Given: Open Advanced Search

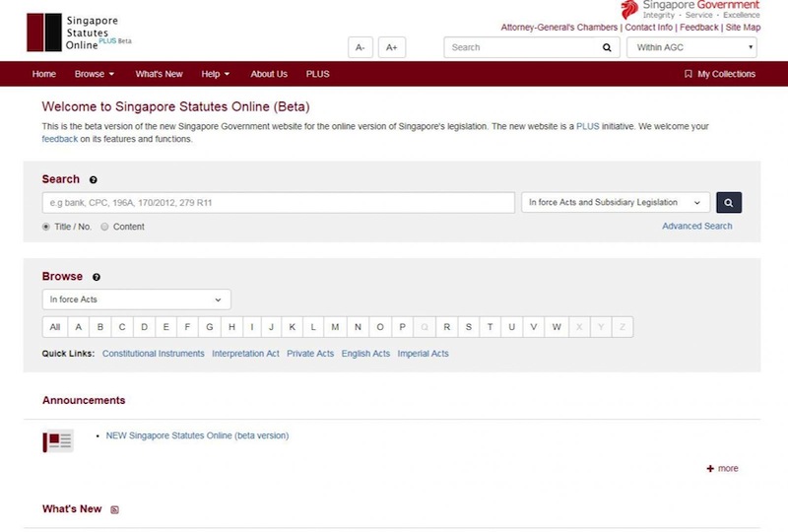Looking at the screenshot, I should click(696, 226).
